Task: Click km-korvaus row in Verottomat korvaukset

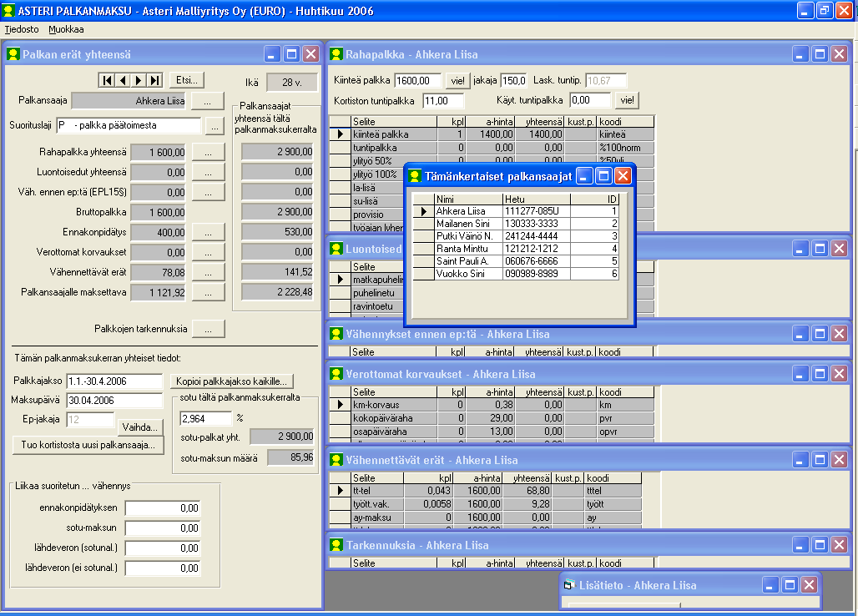Action: coord(492,405)
